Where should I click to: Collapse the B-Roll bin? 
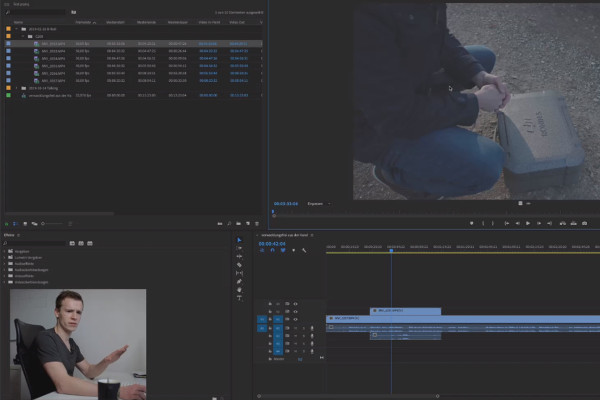coord(16,29)
